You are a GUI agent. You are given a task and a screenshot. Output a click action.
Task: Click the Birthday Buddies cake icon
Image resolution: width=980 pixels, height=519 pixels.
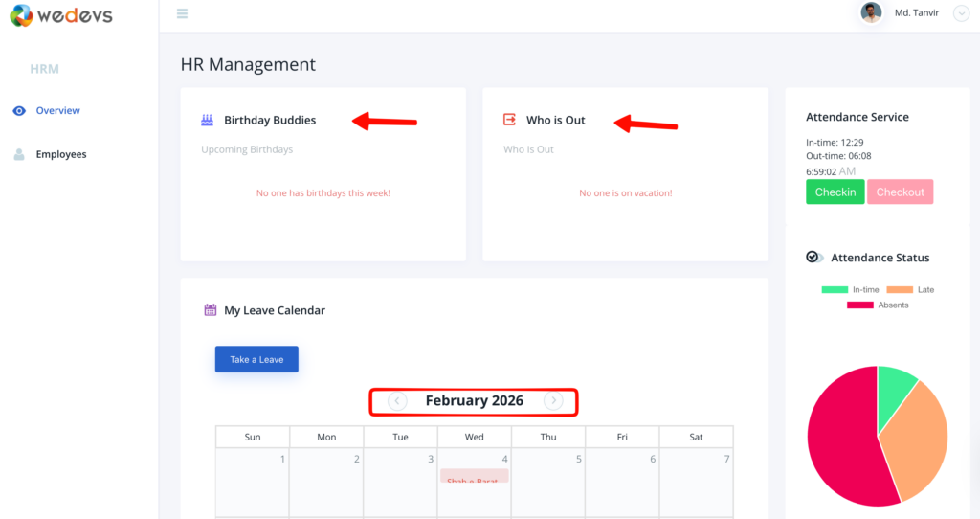(208, 120)
